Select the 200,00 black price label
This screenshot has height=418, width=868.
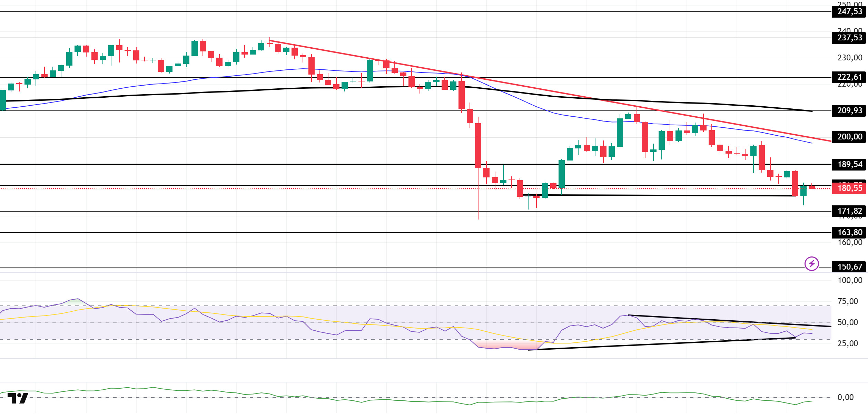tap(849, 137)
